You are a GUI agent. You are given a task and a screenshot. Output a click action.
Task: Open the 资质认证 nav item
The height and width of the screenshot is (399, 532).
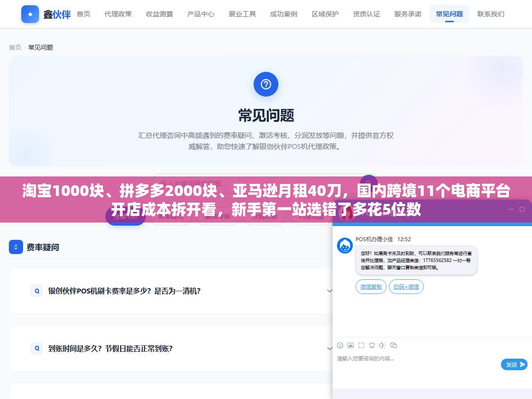[x=367, y=14]
